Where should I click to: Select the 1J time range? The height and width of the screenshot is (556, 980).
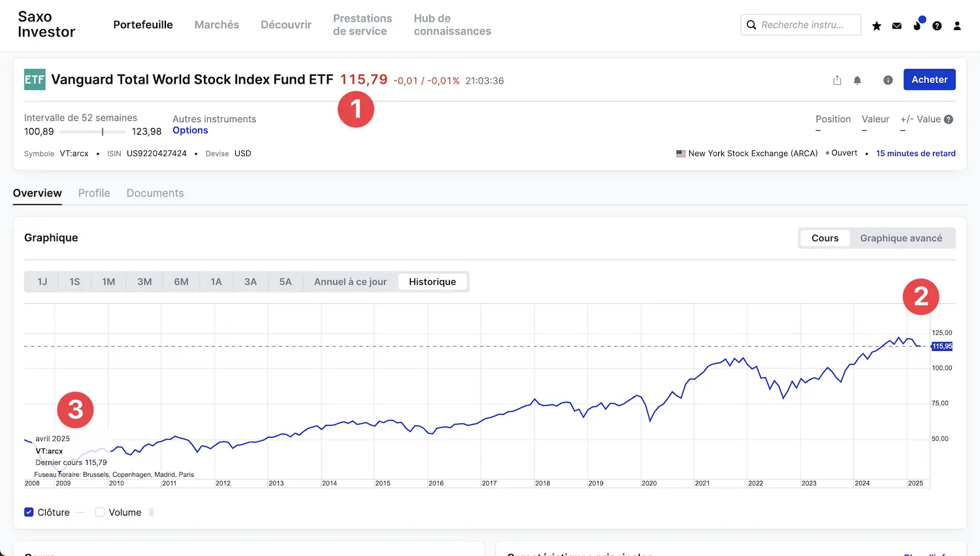tap(42, 282)
